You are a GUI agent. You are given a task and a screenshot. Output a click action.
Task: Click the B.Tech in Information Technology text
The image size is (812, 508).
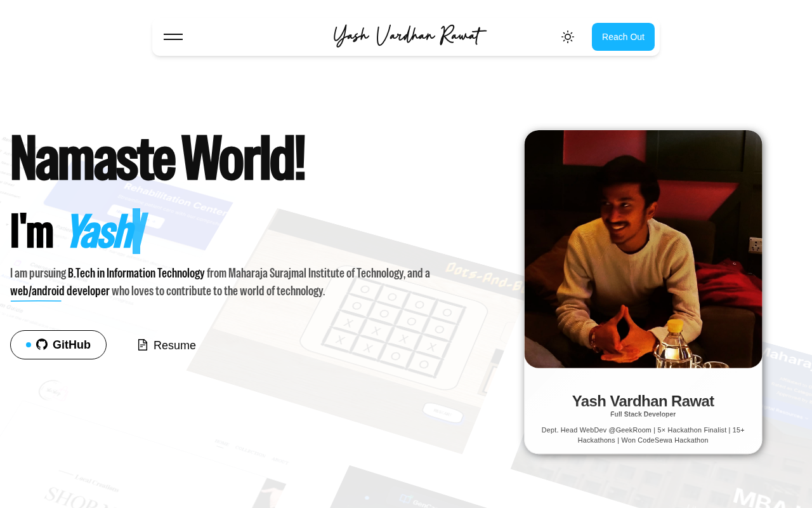coord(136,273)
